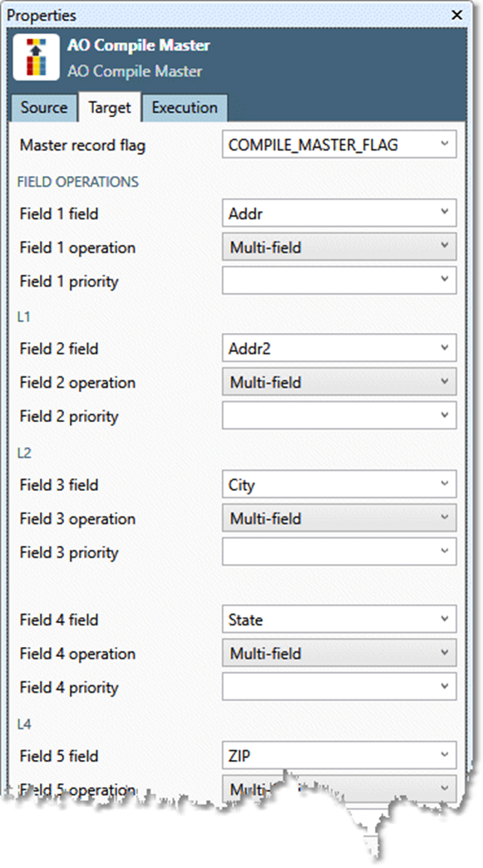Switch to the Source tab
The image size is (483, 868).
pyautogui.click(x=44, y=107)
